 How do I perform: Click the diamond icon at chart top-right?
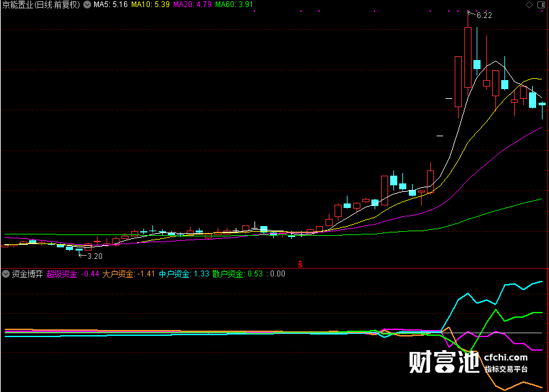(x=530, y=5)
